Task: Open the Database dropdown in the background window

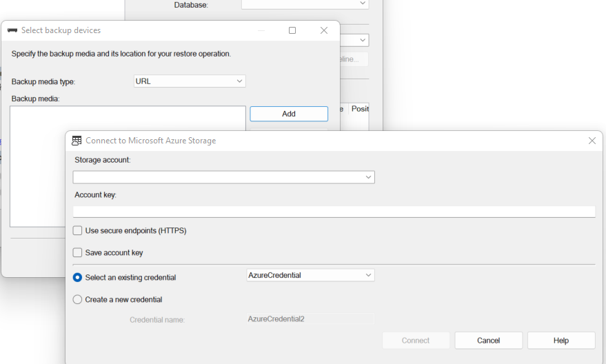Action: pyautogui.click(x=305, y=4)
